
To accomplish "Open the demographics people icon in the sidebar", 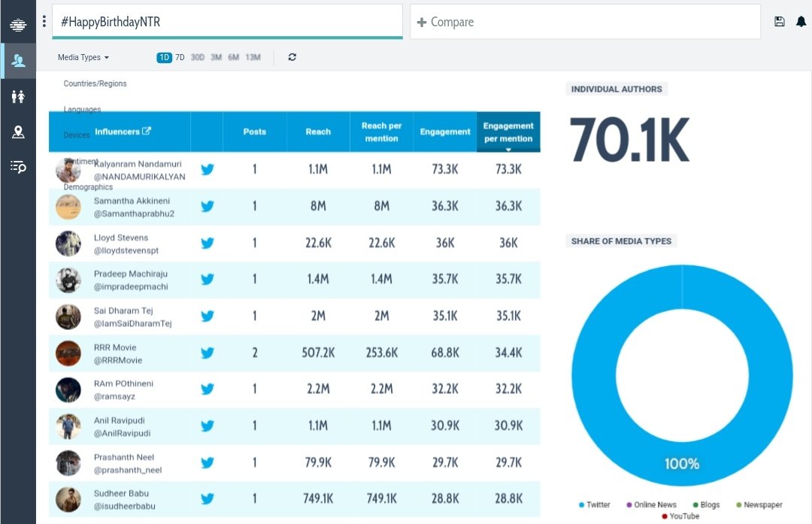I will [18, 96].
